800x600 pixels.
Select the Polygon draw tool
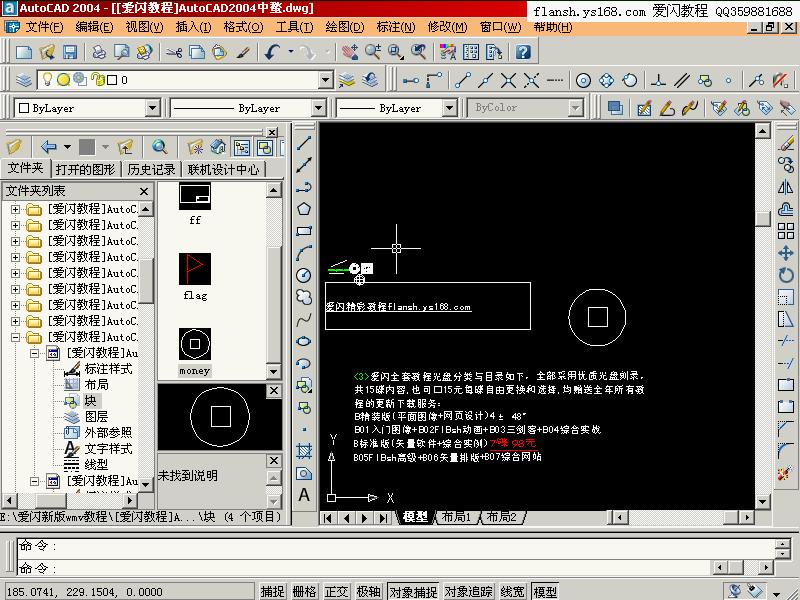(304, 209)
